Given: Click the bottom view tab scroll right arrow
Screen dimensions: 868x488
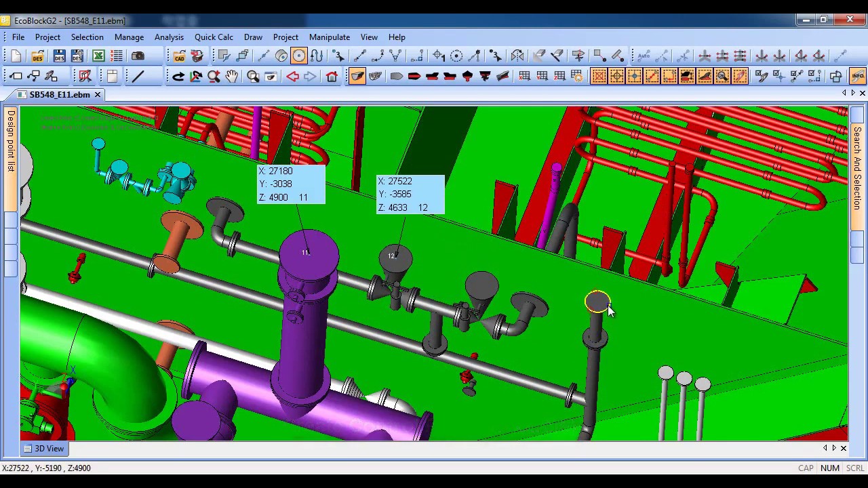Looking at the screenshot, I should click(x=834, y=448).
